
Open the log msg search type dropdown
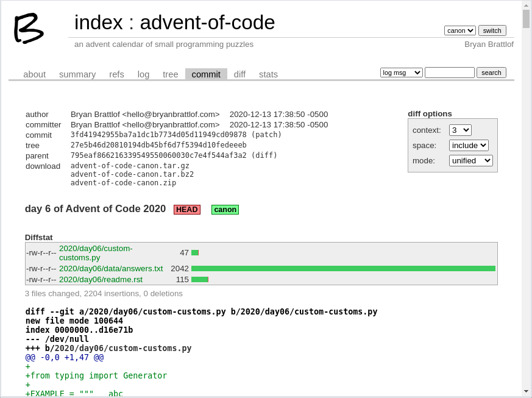pos(401,72)
